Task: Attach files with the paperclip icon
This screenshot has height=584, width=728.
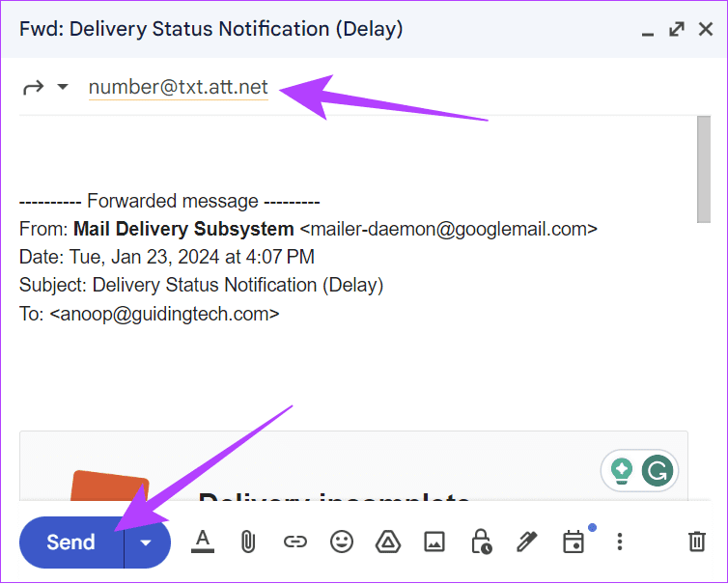Action: (248, 542)
